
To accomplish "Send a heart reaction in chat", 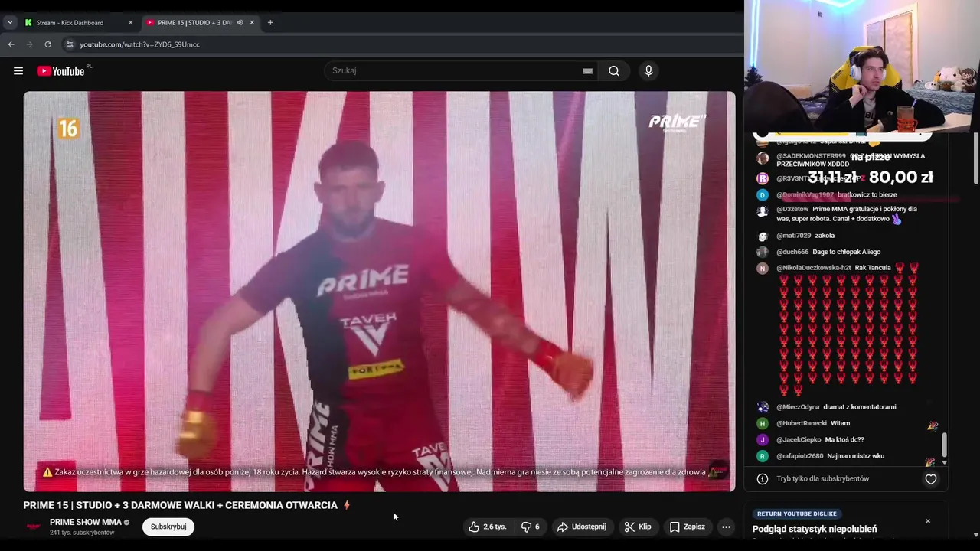I will click(x=931, y=479).
